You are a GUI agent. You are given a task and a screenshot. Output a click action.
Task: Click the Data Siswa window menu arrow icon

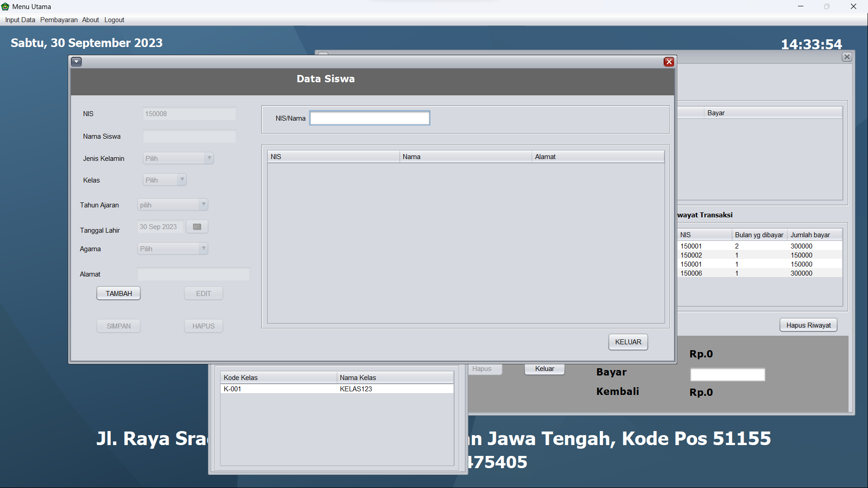click(x=76, y=62)
